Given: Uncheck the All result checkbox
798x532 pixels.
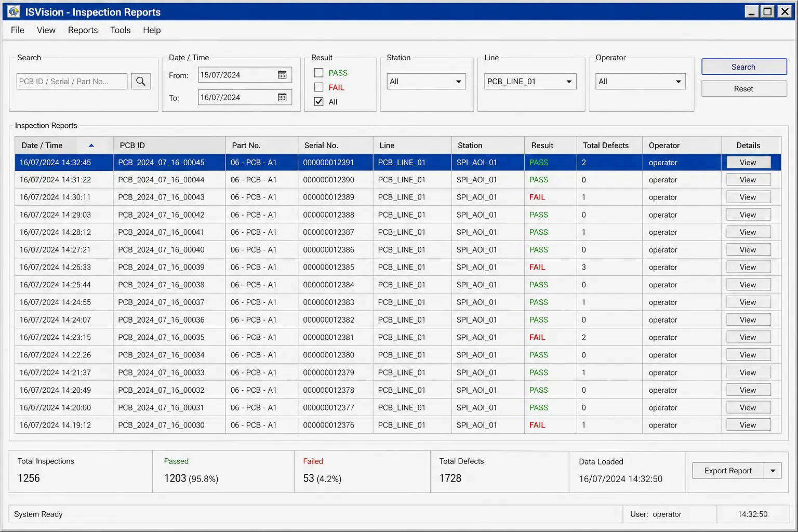Looking at the screenshot, I should 319,102.
